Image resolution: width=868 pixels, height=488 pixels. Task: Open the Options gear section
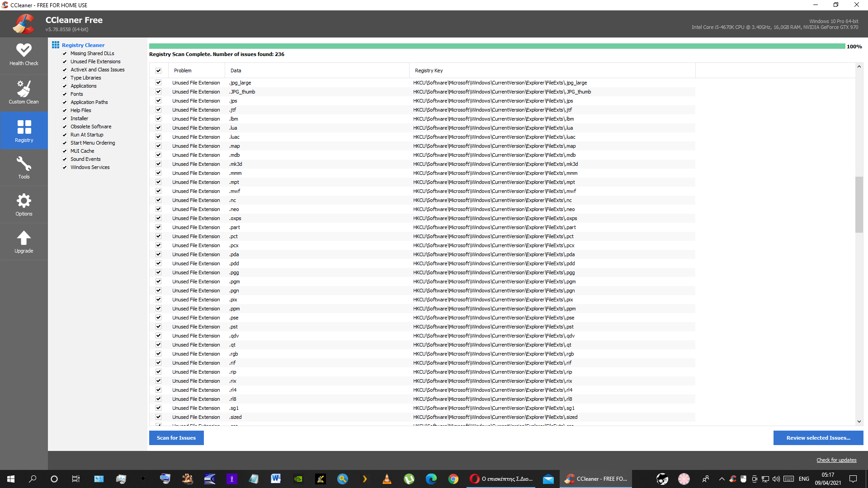click(x=24, y=205)
